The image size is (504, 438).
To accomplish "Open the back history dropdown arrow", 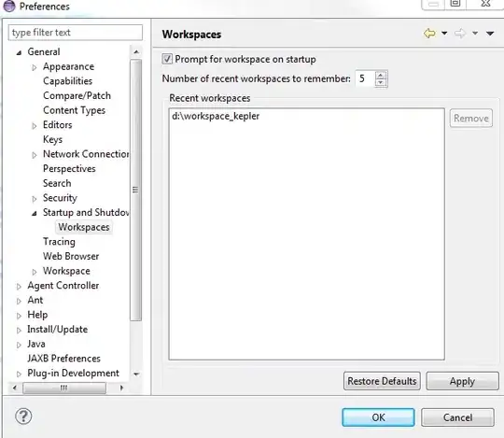I will (444, 33).
